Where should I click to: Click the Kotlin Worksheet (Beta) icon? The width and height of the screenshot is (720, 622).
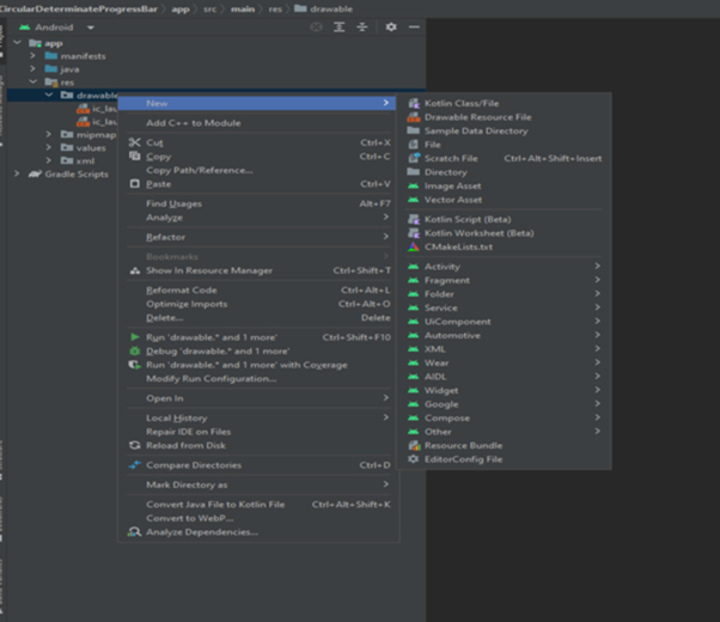[414, 233]
